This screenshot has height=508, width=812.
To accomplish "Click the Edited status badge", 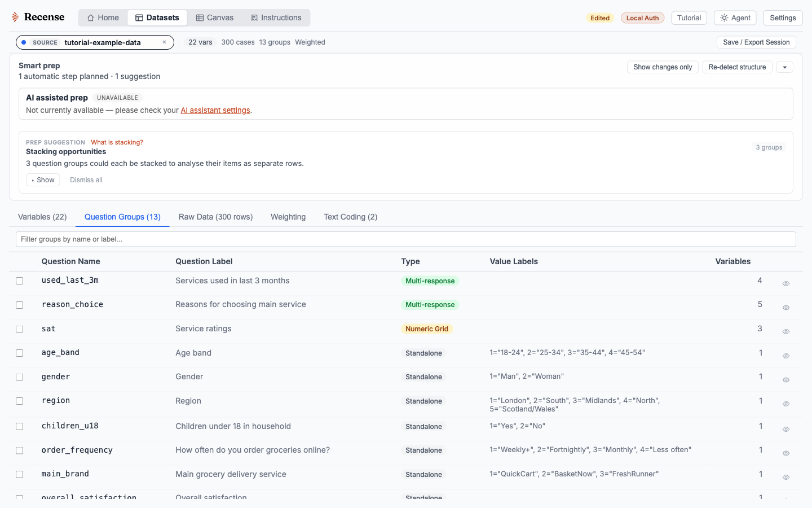I will pos(600,18).
